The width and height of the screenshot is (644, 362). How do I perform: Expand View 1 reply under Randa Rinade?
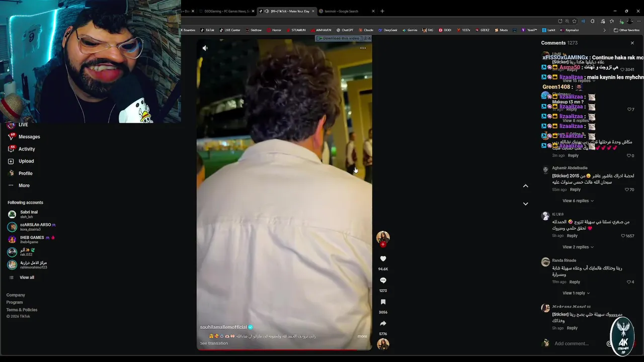pyautogui.click(x=576, y=293)
